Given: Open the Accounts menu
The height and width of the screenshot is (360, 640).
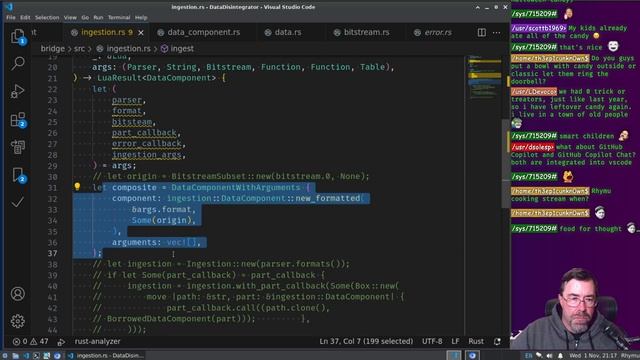Looking at the screenshot, I should tap(18, 294).
